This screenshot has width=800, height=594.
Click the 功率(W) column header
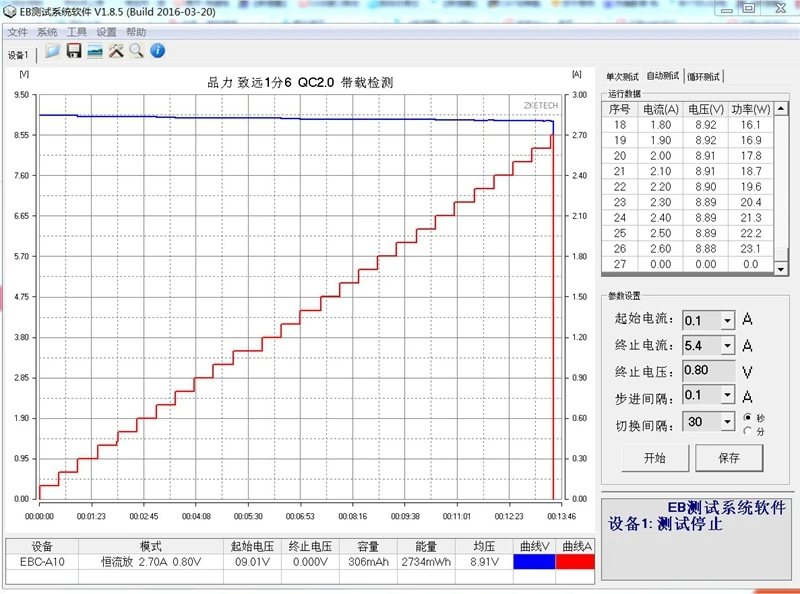pyautogui.click(x=751, y=109)
